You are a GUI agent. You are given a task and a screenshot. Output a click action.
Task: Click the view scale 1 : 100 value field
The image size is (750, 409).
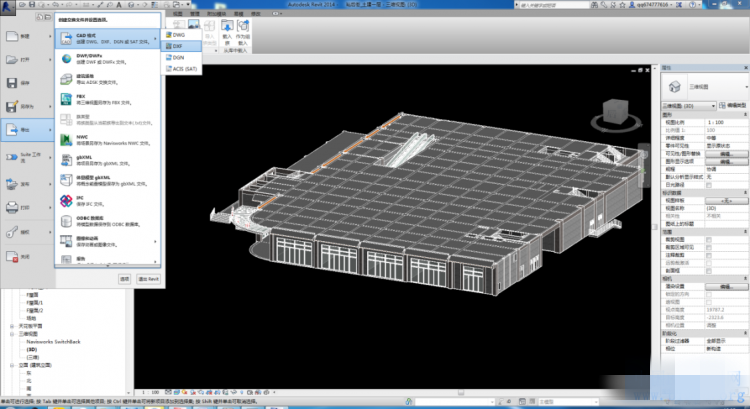pyautogui.click(x=727, y=122)
